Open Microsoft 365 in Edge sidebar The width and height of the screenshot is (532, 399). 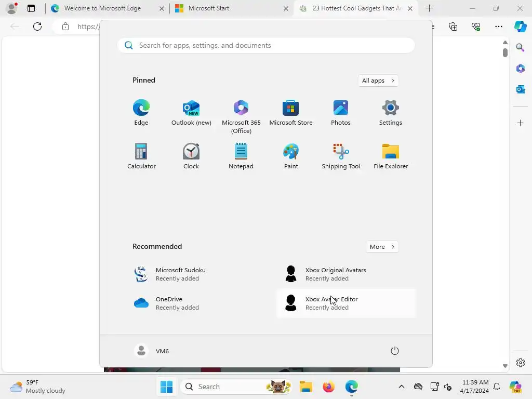coord(520,68)
